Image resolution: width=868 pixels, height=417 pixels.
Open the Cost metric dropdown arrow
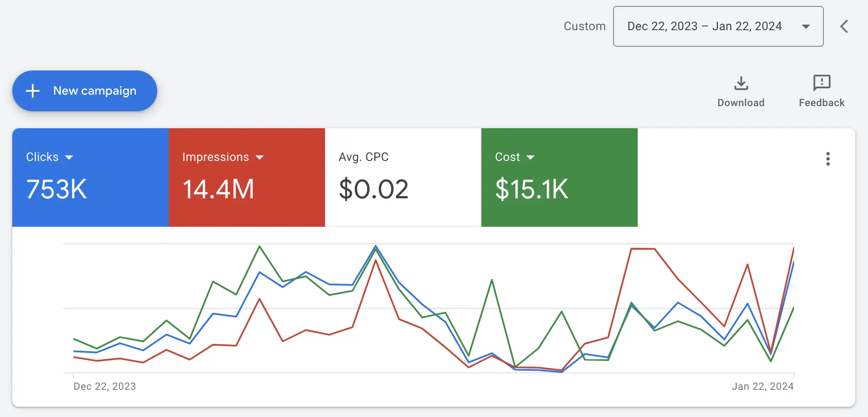pos(530,158)
